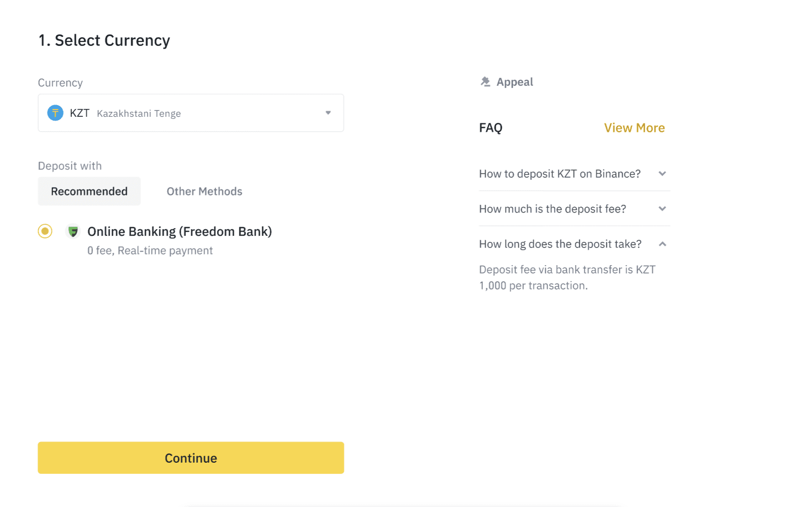The width and height of the screenshot is (812, 507).
Task: Click the "How long does the deposit take?" question
Action: click(560, 244)
